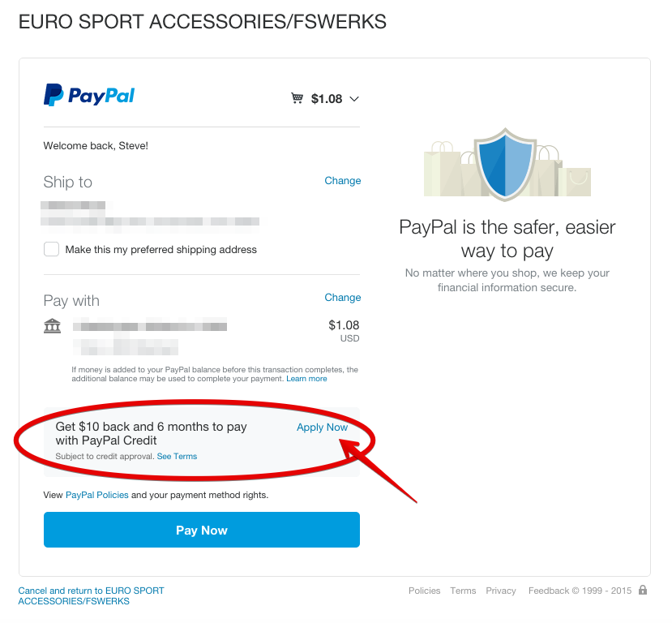Send Feedback via footer link

[549, 591]
